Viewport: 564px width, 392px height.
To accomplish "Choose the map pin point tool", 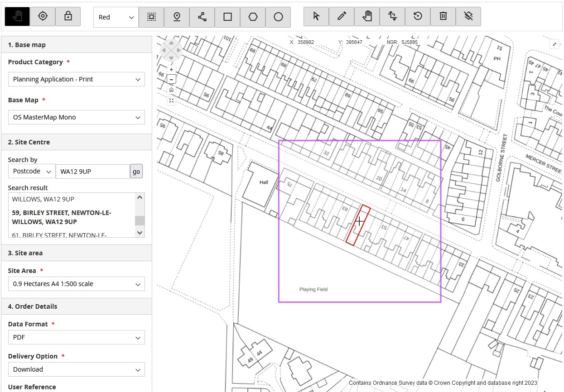I will (x=177, y=17).
